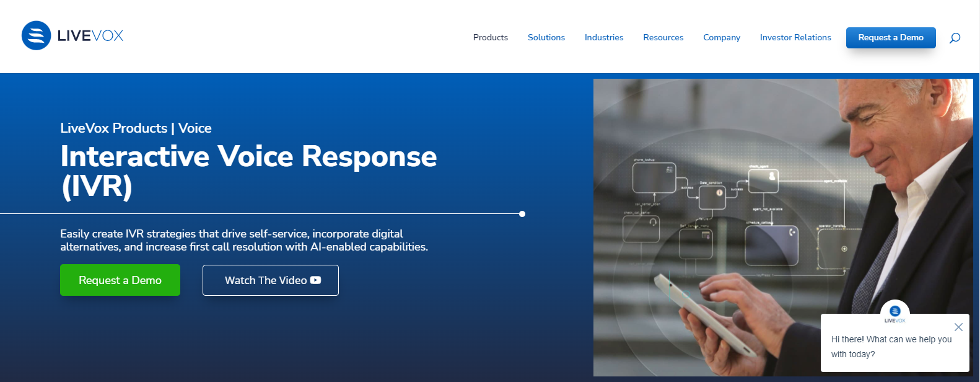Image resolution: width=980 pixels, height=382 pixels.
Task: Click the check_agent person icon in diagram
Action: [x=772, y=177]
